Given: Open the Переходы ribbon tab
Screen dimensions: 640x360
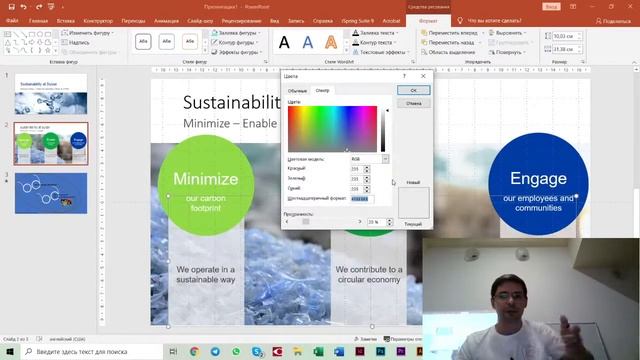Looking at the screenshot, I should point(133,20).
